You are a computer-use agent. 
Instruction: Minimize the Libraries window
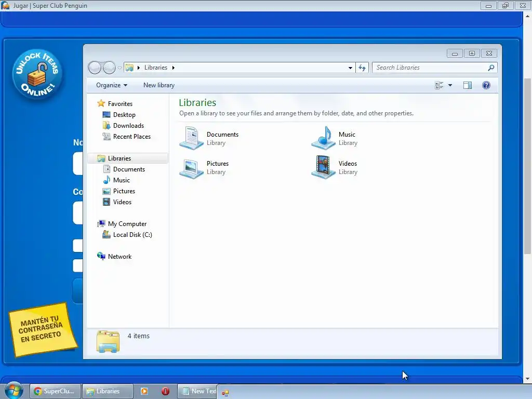click(x=455, y=54)
